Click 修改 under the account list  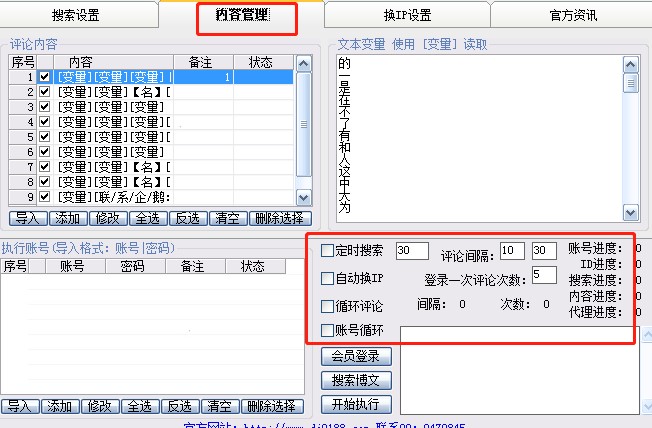point(100,406)
